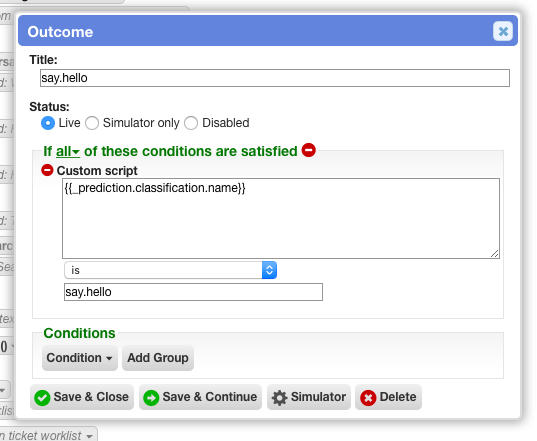Select the Live status radio button

(x=48, y=123)
